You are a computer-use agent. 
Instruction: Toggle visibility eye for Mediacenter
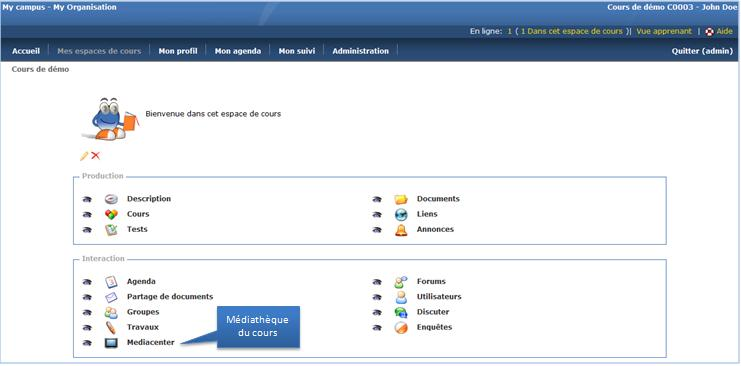click(87, 343)
